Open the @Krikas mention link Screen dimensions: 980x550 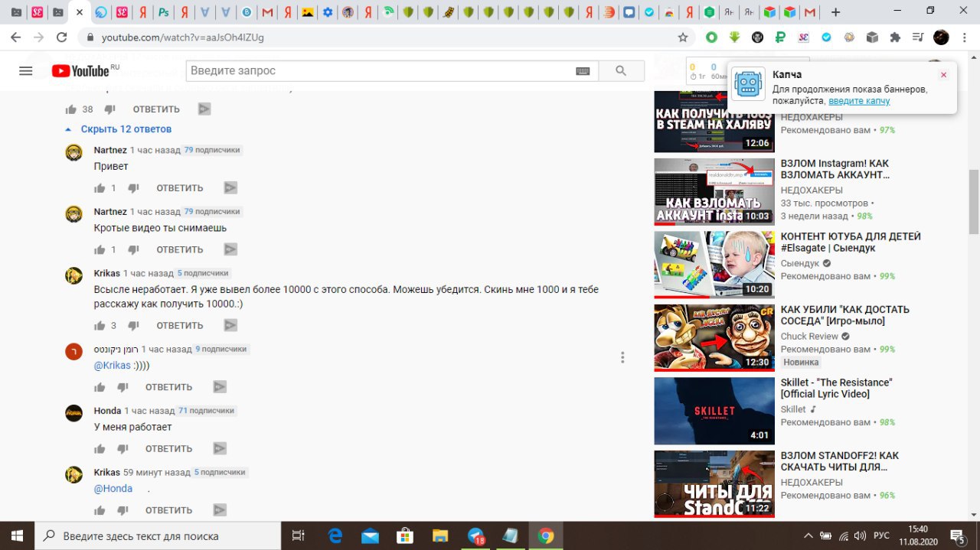click(x=113, y=366)
